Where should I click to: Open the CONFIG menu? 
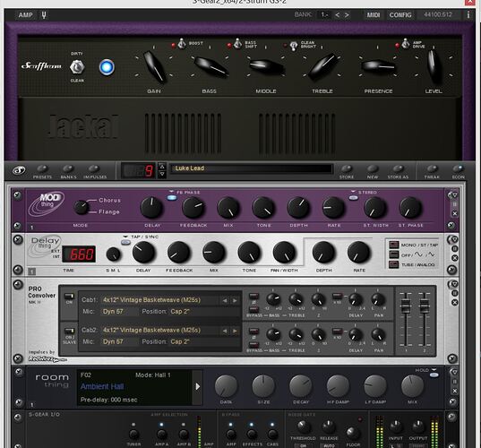[400, 14]
